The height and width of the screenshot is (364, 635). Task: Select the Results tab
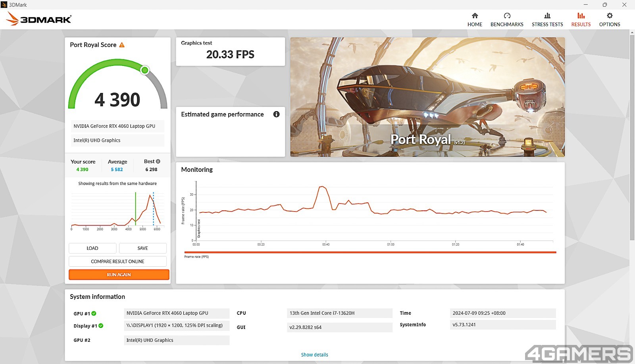point(581,19)
